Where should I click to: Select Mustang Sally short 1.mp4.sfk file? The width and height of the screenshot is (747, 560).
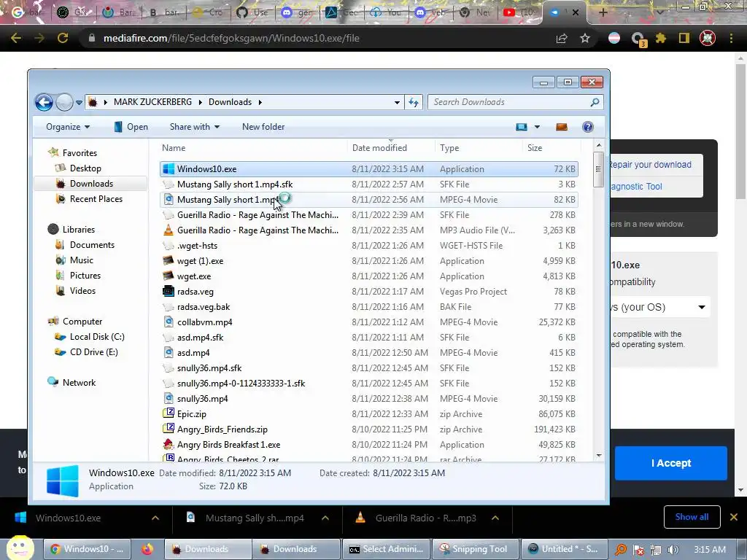point(234,184)
